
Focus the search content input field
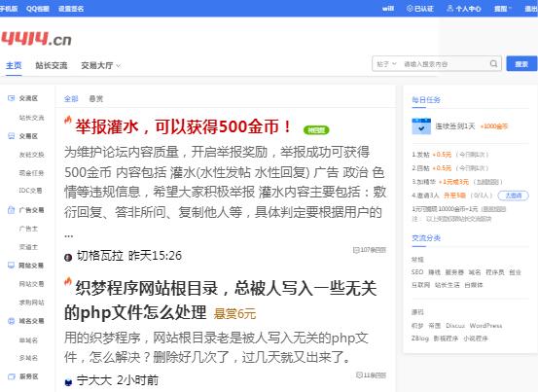click(x=445, y=64)
